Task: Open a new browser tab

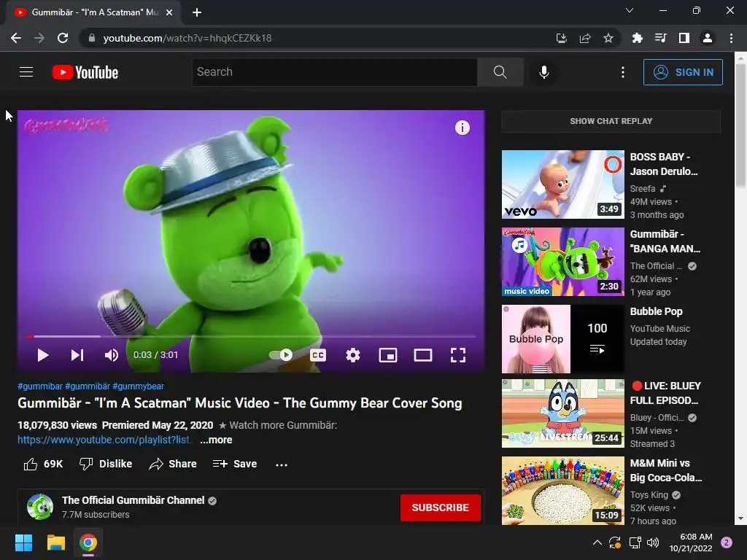Action: point(197,12)
